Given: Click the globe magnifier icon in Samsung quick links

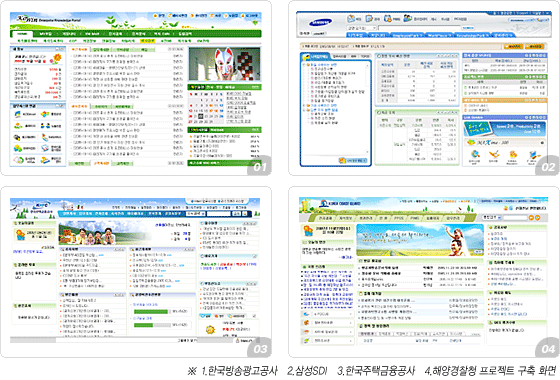Looking at the screenshot, I should 475,154.
